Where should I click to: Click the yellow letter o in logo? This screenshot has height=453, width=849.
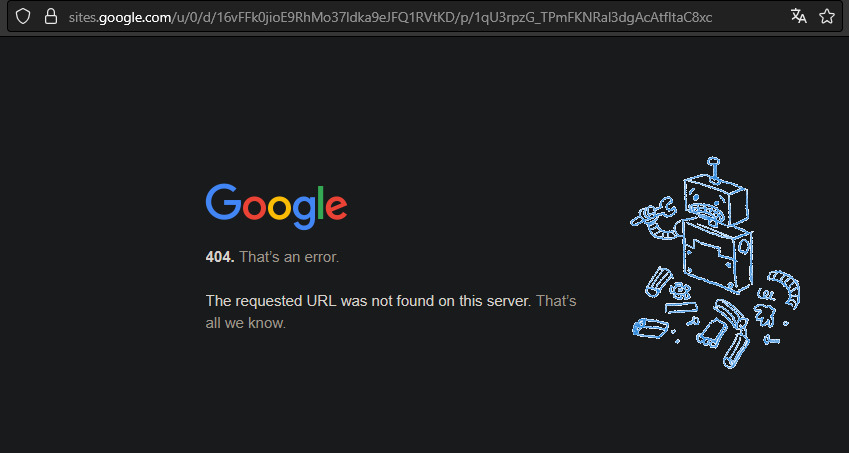tap(279, 208)
